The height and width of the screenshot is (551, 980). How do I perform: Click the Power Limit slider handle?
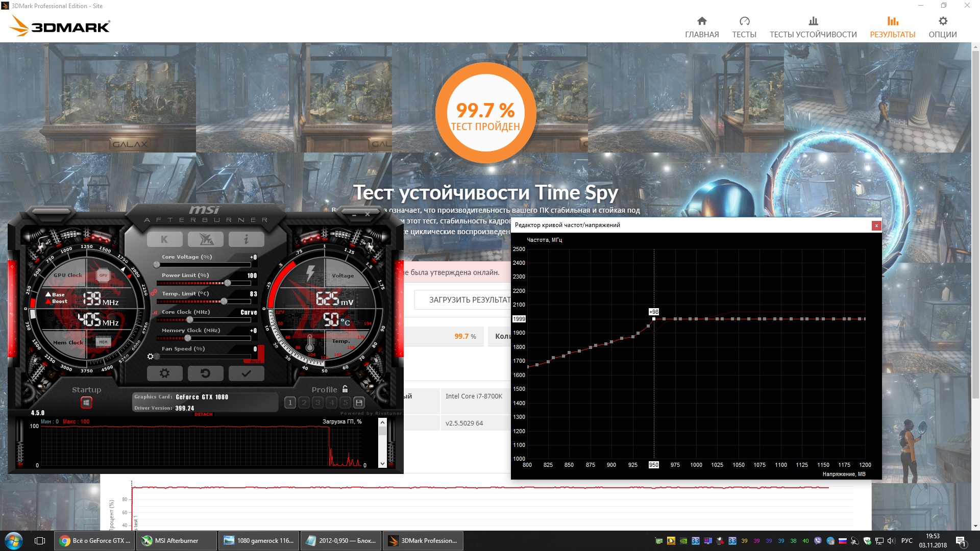pos(227,283)
